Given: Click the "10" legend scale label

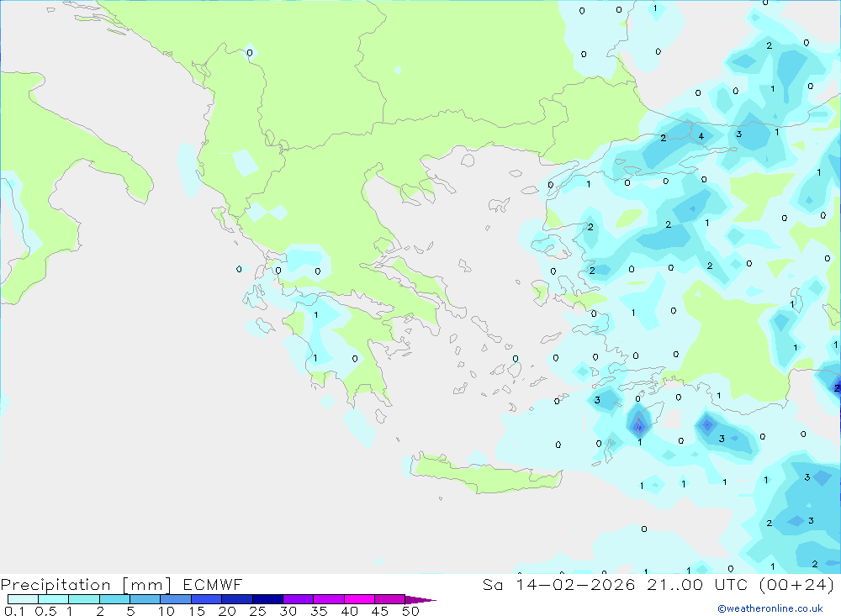Looking at the screenshot, I should tap(167, 611).
